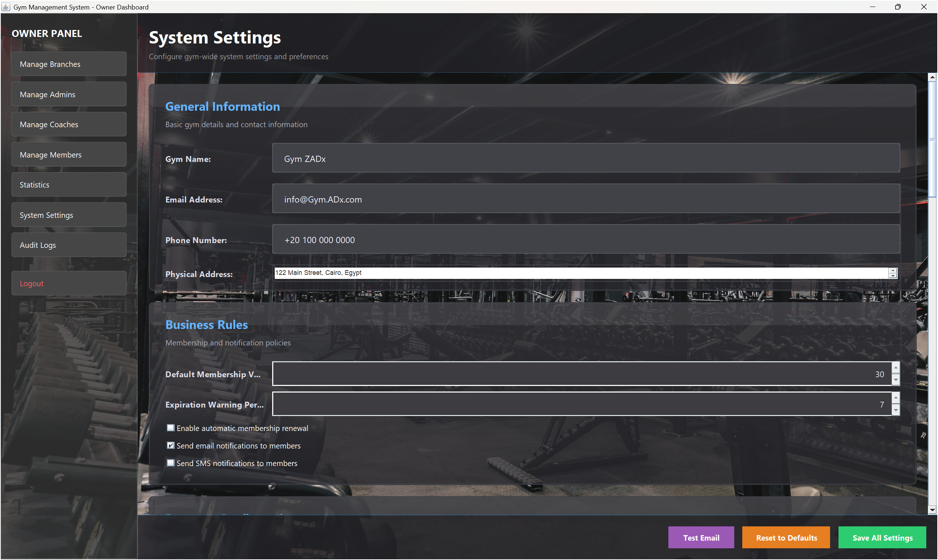View the Statistics page

(x=69, y=185)
